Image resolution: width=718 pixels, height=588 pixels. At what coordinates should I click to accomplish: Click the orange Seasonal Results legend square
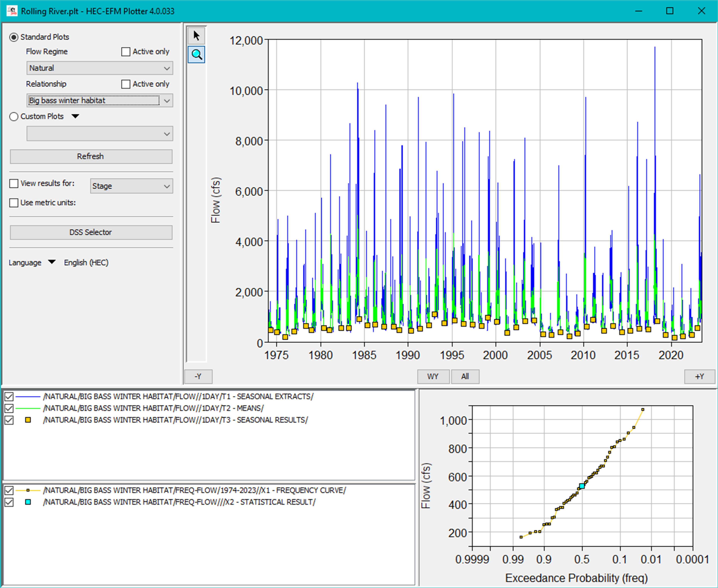click(28, 420)
